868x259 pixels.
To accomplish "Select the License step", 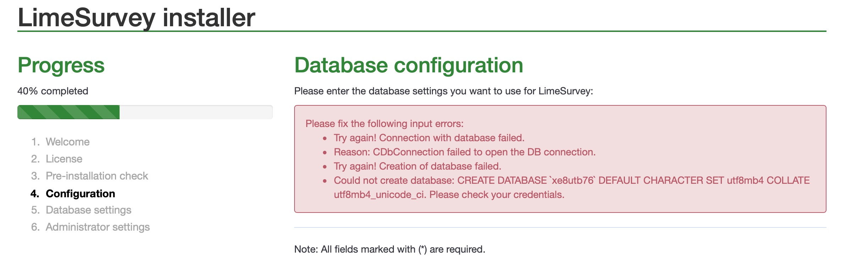I will click(64, 159).
